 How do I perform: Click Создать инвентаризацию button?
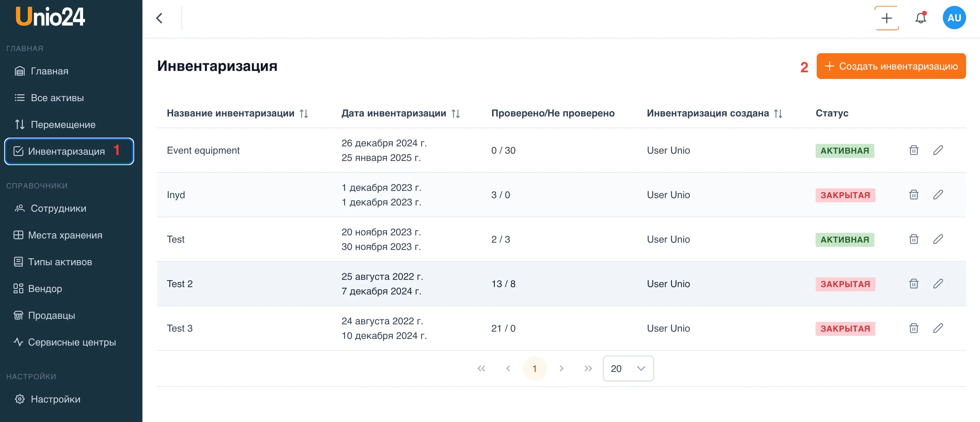pos(891,66)
